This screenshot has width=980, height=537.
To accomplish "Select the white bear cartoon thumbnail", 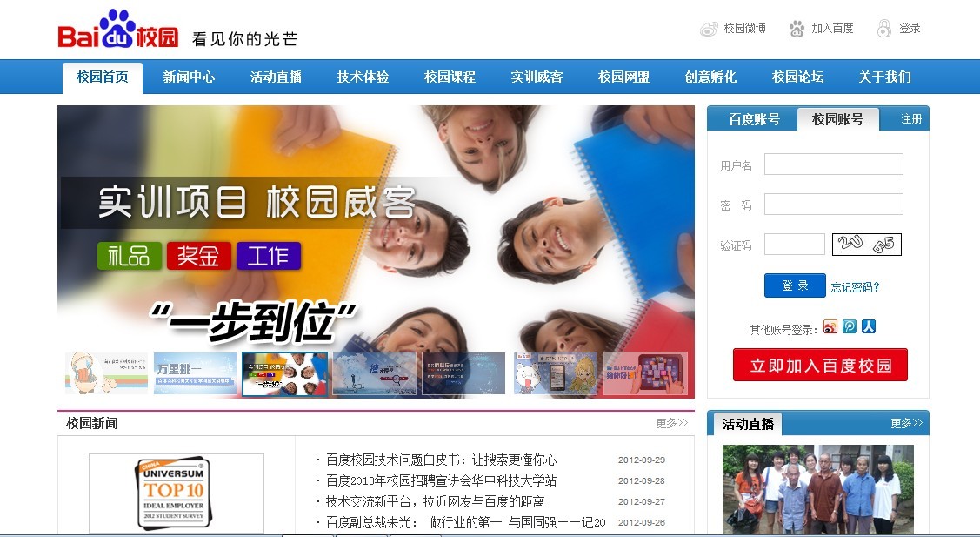I will click(x=555, y=373).
